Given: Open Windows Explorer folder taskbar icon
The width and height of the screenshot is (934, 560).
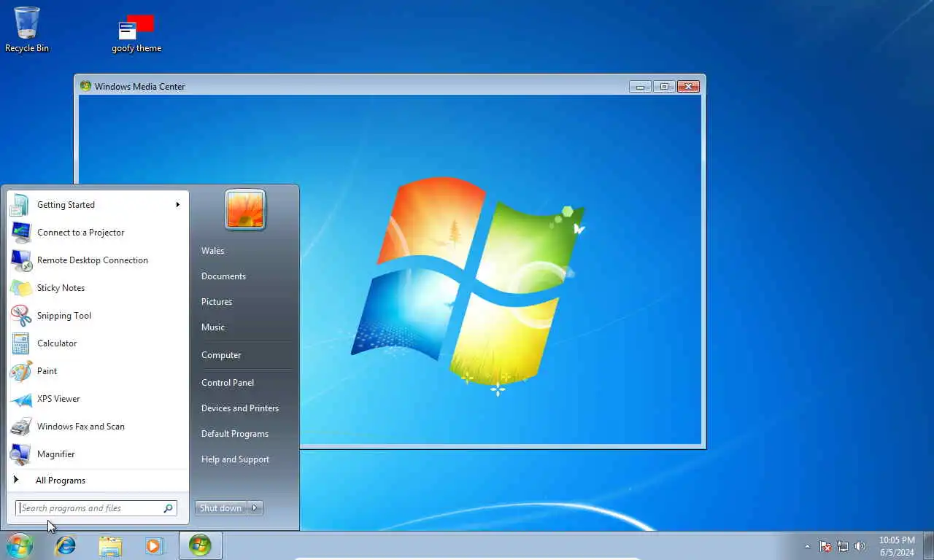Looking at the screenshot, I should [110, 545].
